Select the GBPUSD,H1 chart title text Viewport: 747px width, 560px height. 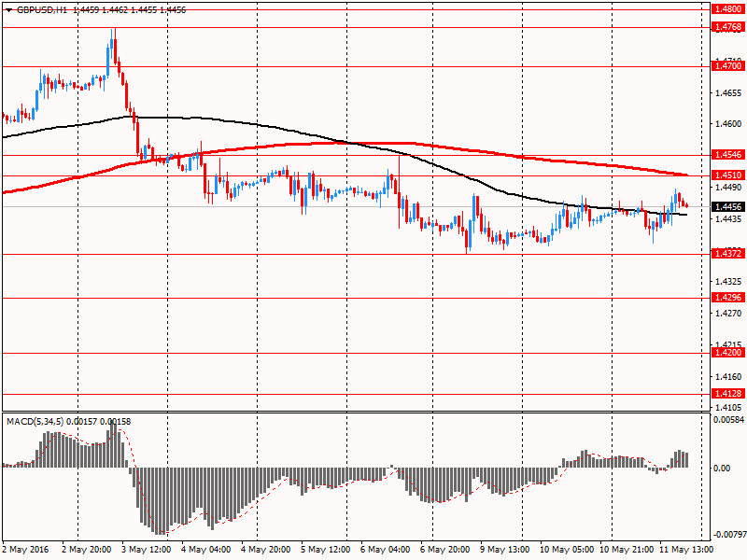click(x=41, y=10)
